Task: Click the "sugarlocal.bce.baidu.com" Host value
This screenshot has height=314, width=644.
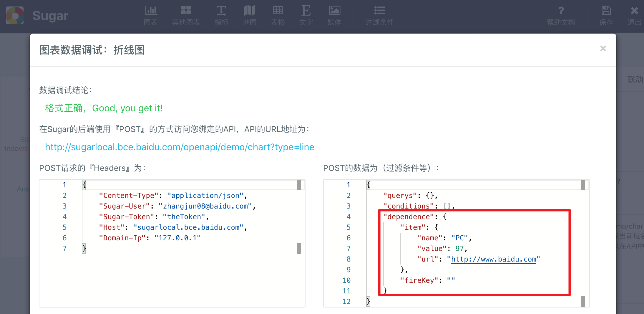Action: pyautogui.click(x=188, y=227)
